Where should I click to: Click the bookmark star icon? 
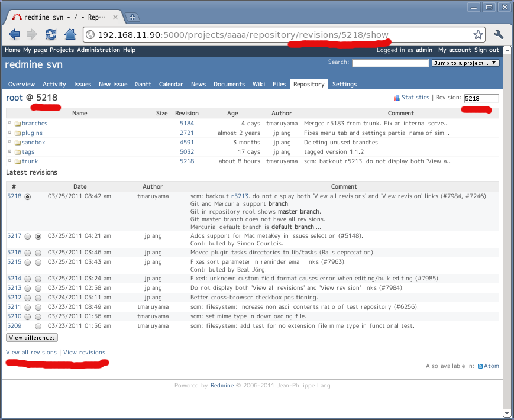(x=478, y=34)
